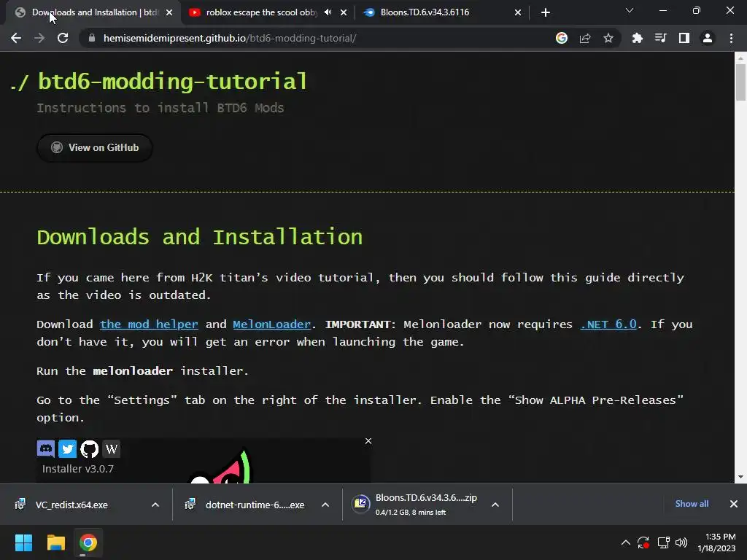Click the Instructions to install BTD6 Mods subtitle

160,108
